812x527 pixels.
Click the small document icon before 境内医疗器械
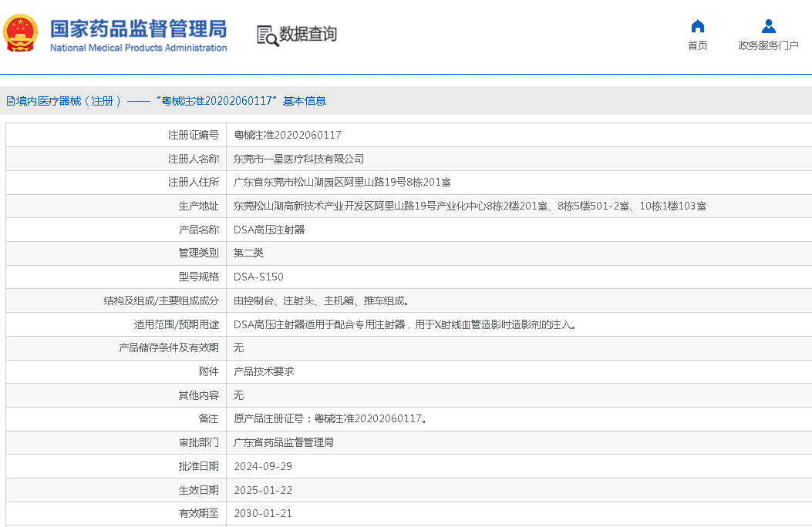[x=11, y=101]
